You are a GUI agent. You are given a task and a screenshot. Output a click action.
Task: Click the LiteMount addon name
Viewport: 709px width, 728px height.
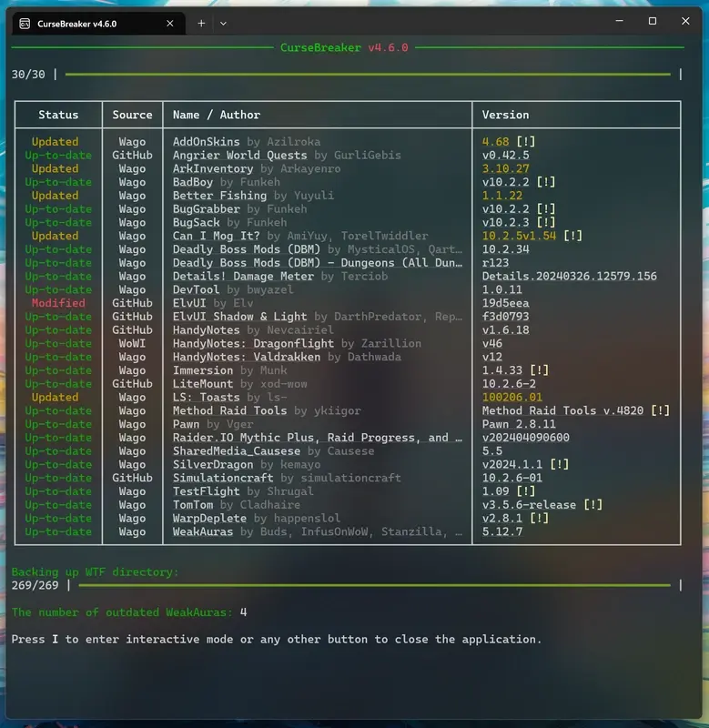(202, 384)
